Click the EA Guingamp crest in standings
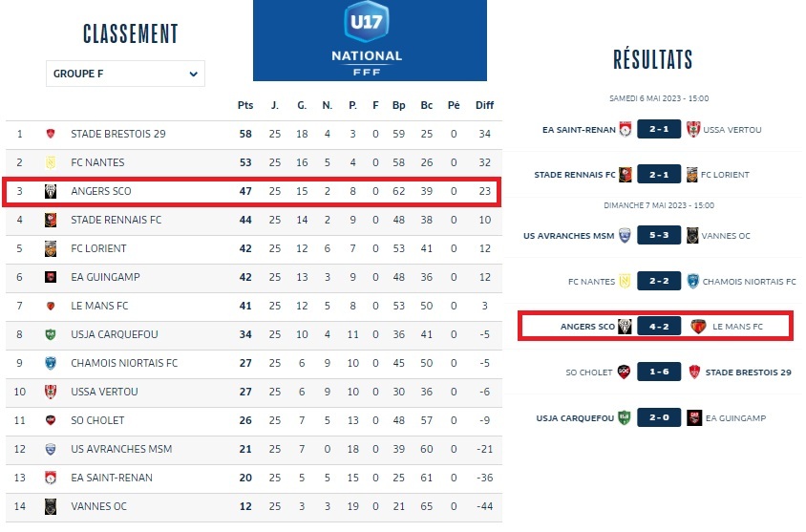The width and height of the screenshot is (806, 532). pyautogui.click(x=52, y=277)
